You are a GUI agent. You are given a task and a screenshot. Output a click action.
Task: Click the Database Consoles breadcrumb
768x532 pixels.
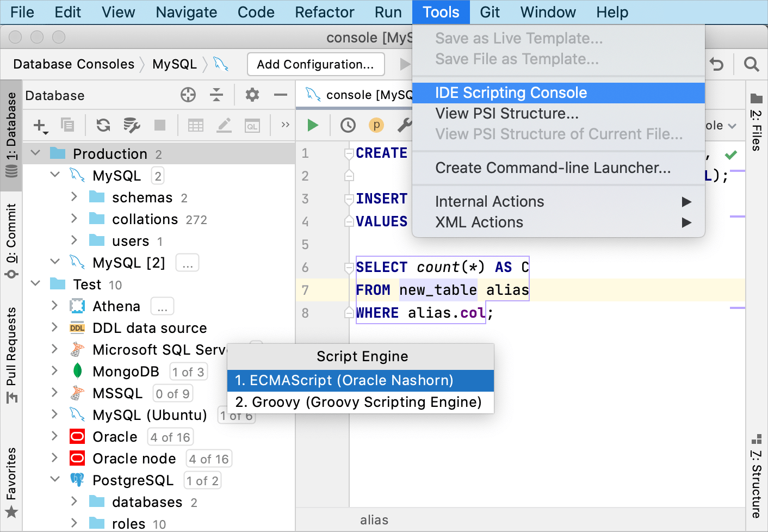click(74, 64)
